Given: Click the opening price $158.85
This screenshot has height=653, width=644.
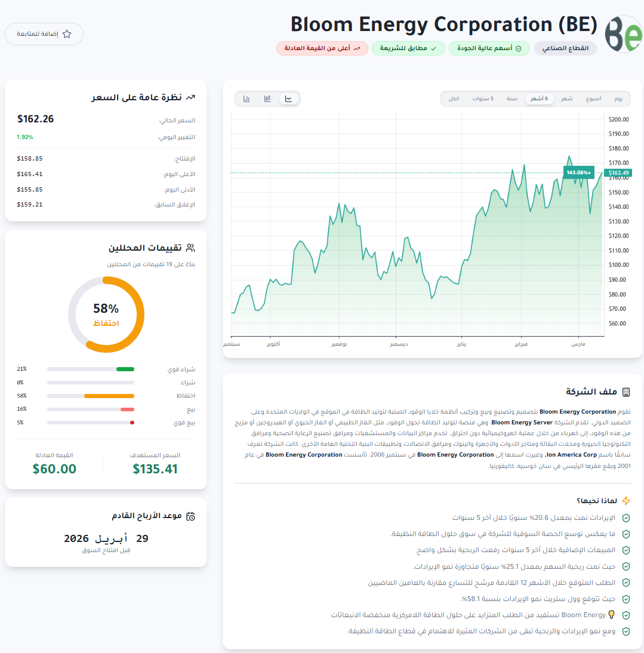Looking at the screenshot, I should coord(30,159).
